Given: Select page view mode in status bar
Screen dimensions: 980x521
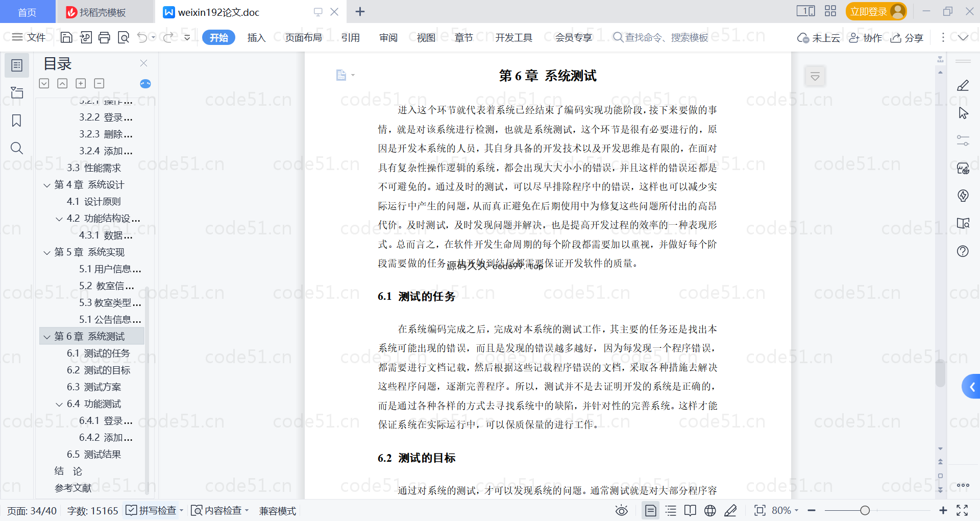Looking at the screenshot, I should pyautogui.click(x=650, y=510).
